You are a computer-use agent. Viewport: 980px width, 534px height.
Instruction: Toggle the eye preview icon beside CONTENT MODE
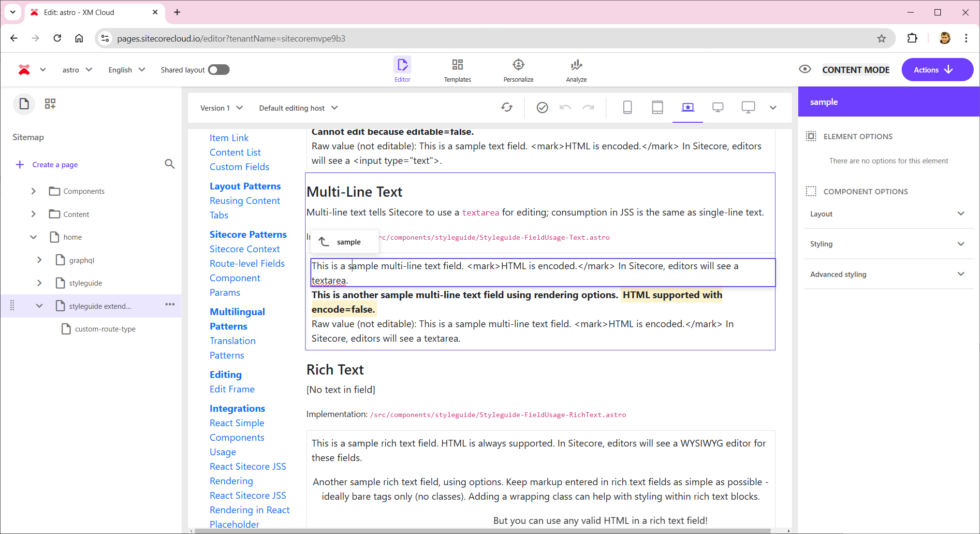pyautogui.click(x=804, y=69)
